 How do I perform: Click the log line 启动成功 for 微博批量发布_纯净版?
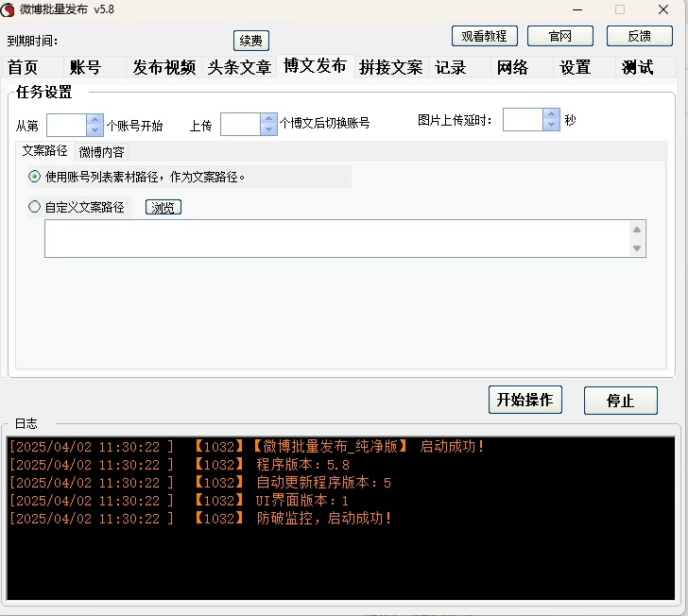click(x=248, y=447)
